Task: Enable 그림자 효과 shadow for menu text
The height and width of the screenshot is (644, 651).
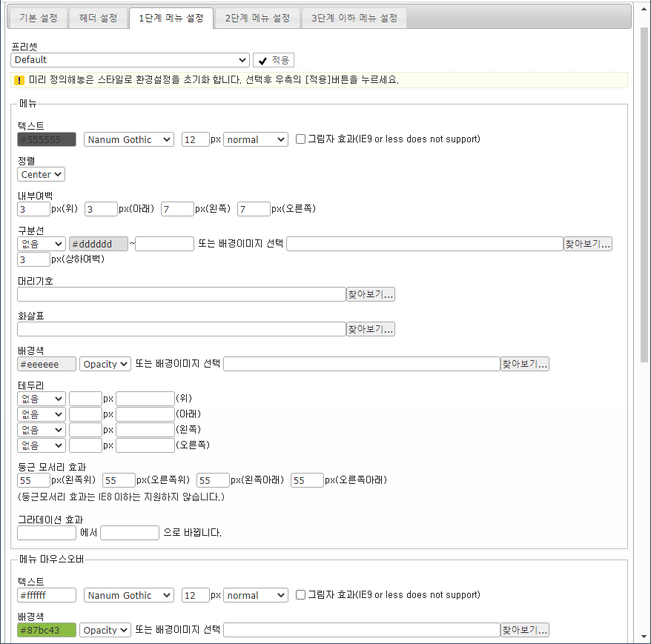Action: [300, 139]
